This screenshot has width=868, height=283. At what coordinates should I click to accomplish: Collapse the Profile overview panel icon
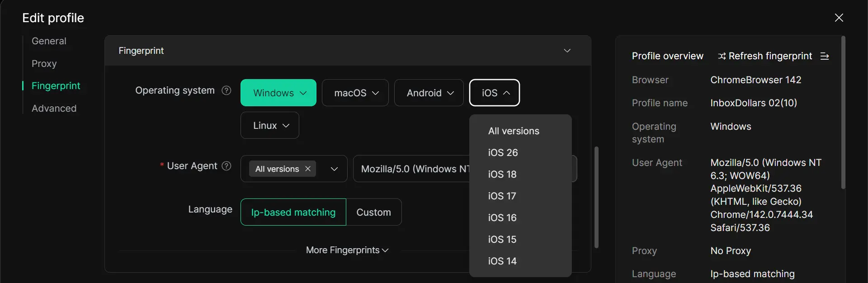tap(825, 56)
